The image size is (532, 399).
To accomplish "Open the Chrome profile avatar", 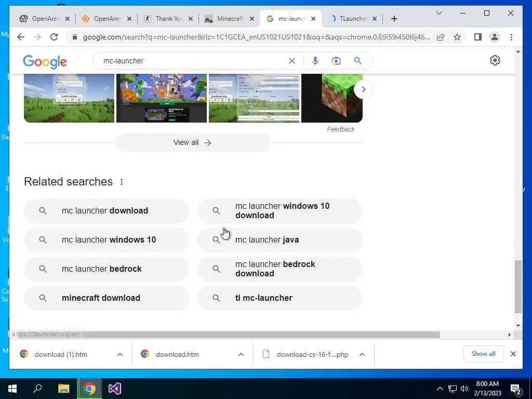I will (x=495, y=37).
